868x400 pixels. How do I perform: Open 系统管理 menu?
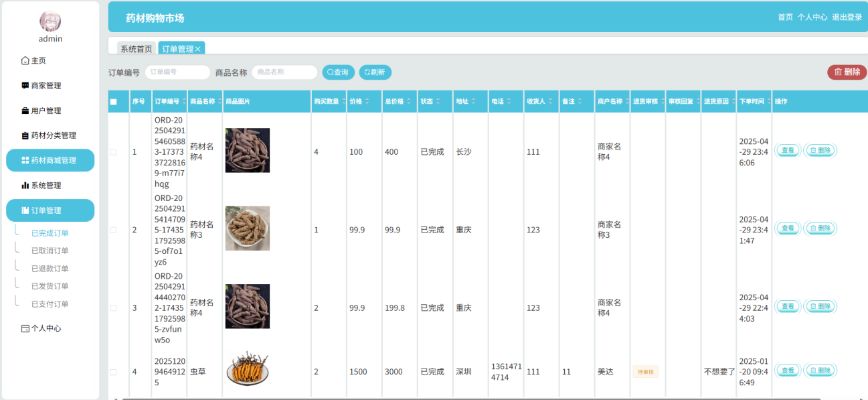(x=50, y=185)
